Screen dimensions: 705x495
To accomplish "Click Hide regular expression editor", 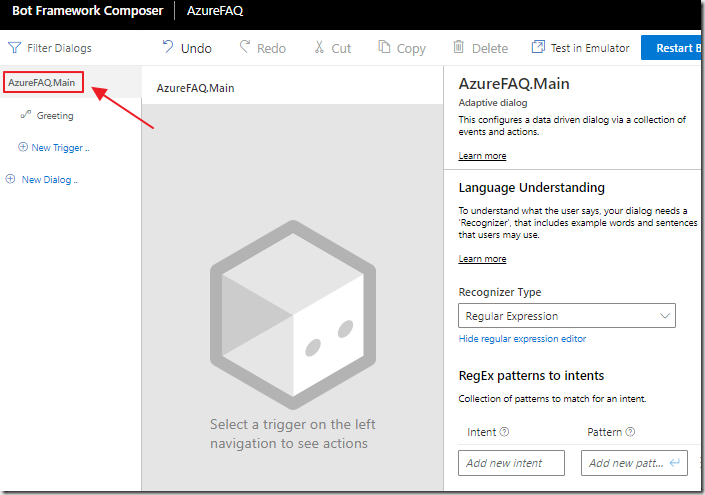I will (x=522, y=339).
